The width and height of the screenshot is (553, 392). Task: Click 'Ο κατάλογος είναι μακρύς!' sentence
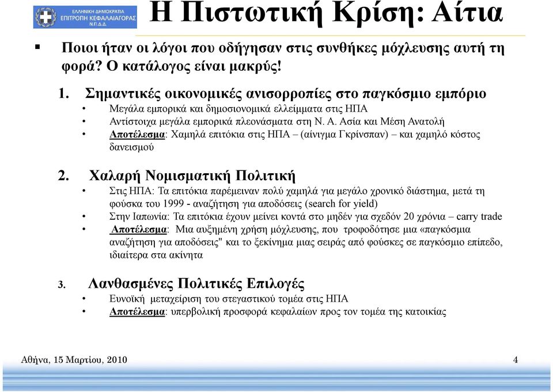194,66
